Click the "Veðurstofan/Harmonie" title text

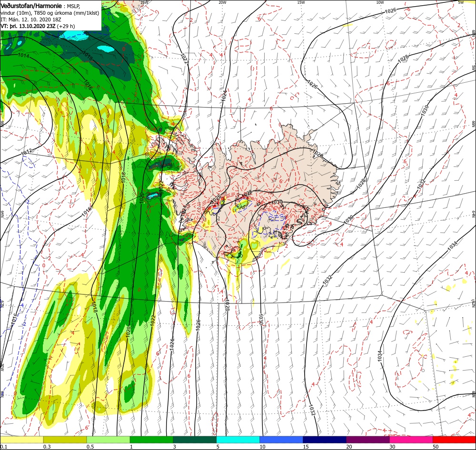[x=31, y=6]
